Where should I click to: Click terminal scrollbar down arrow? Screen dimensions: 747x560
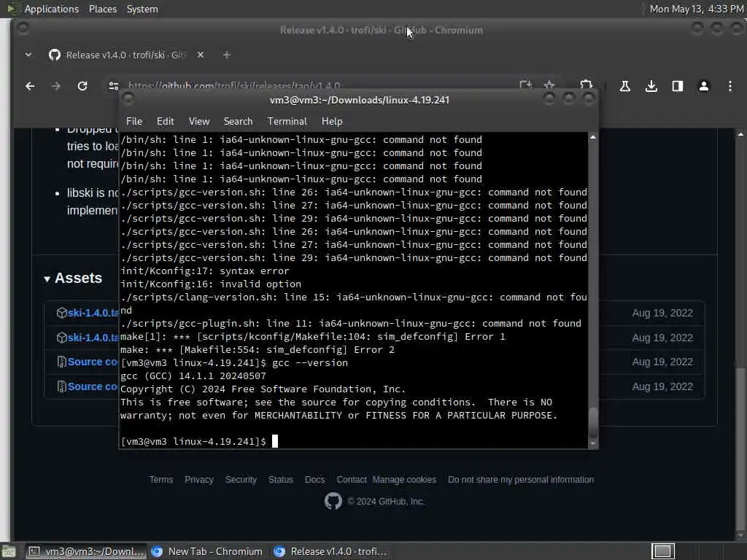coord(592,443)
